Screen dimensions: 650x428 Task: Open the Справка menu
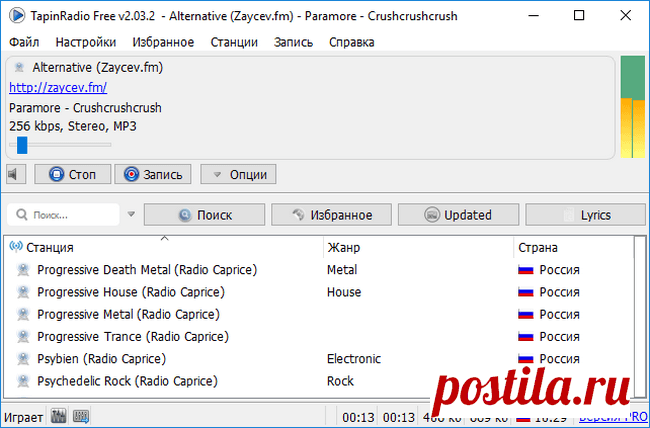click(352, 42)
